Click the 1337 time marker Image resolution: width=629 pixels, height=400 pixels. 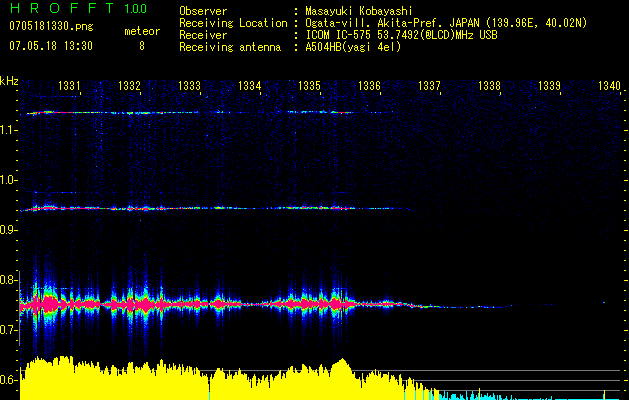[429, 85]
